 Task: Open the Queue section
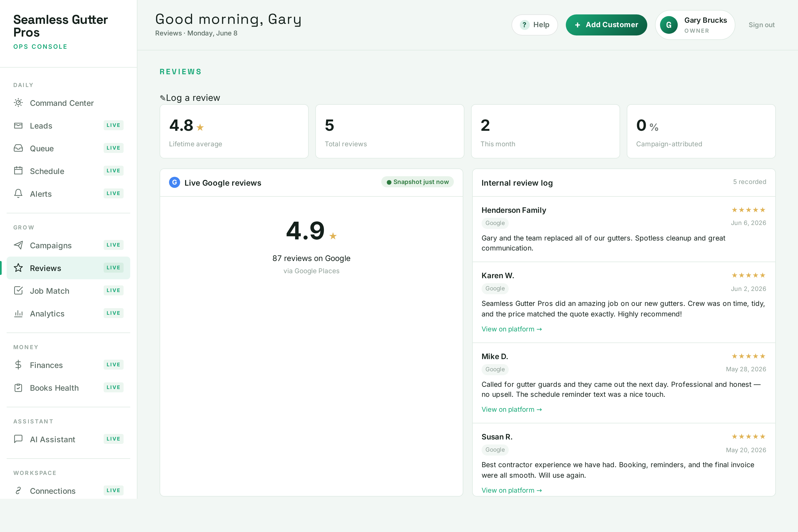(68, 148)
